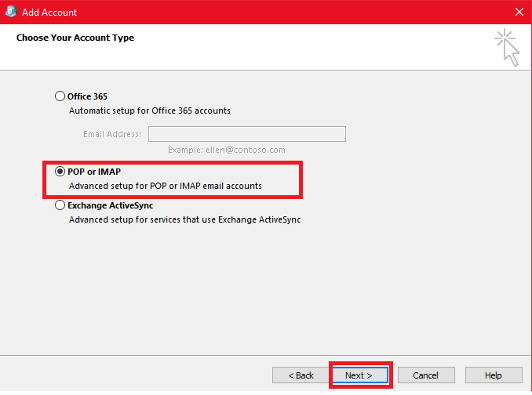Click the "Email Address:" field label

112,134
